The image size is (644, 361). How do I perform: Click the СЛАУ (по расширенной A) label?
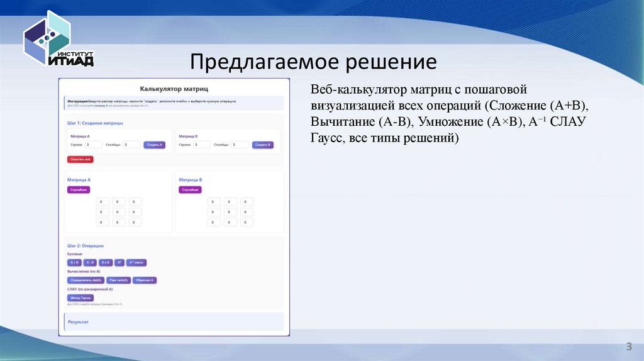90,289
